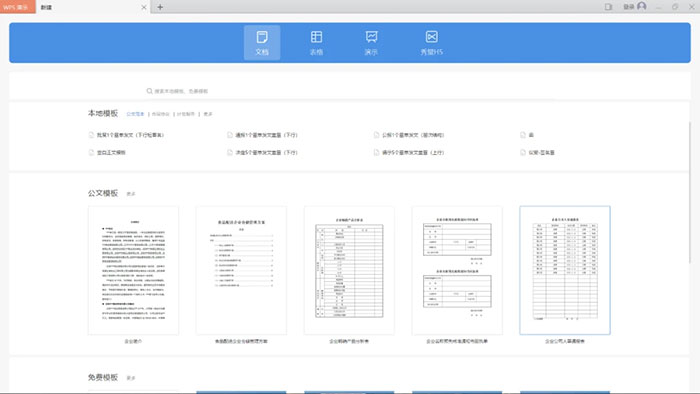Screen dimensions: 700x394
Task: Select the 演示 presentation icon in blue bar
Action: pos(371,43)
